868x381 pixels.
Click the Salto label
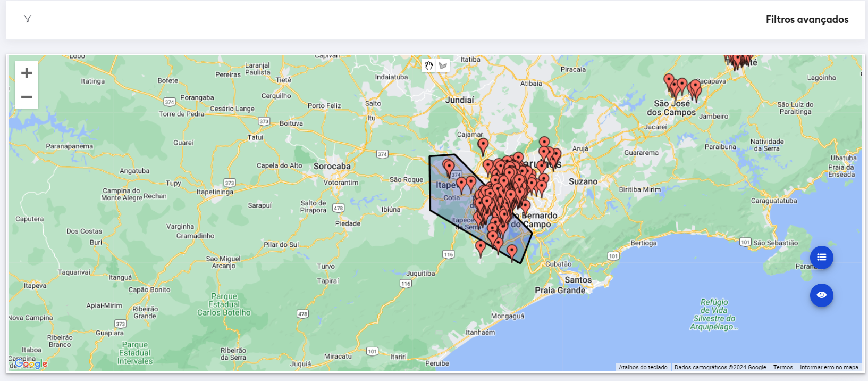373,103
